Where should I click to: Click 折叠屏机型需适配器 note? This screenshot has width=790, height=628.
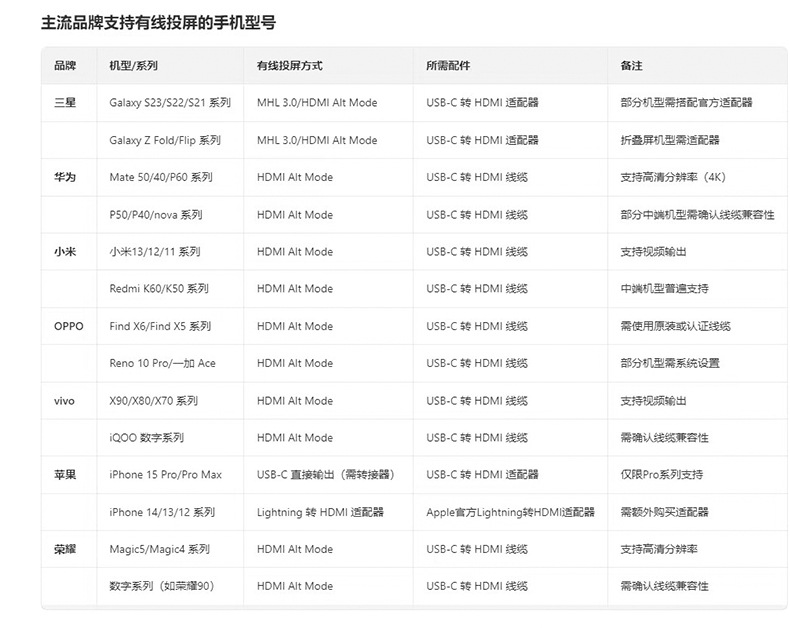pos(670,140)
